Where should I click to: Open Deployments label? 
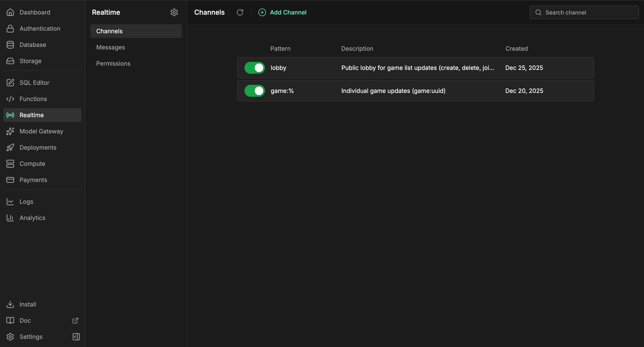[x=38, y=148]
